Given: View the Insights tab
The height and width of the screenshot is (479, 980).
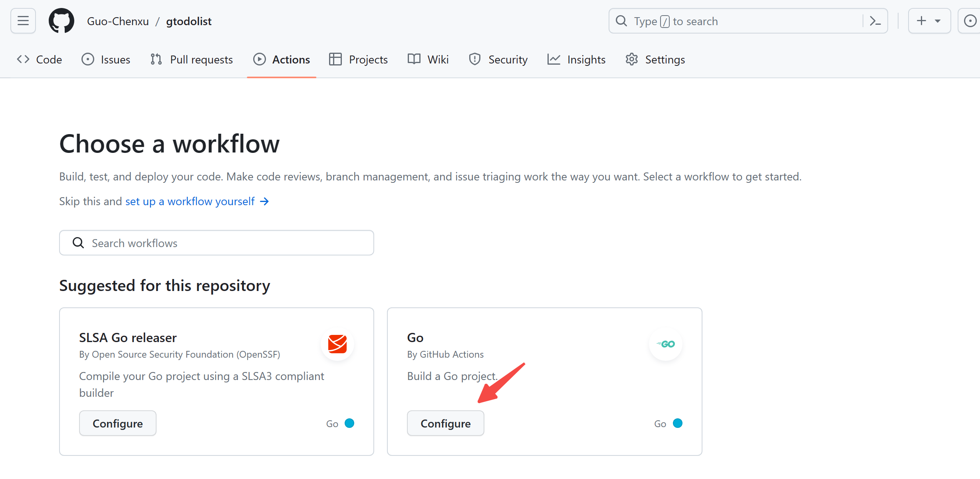Looking at the screenshot, I should click(576, 59).
